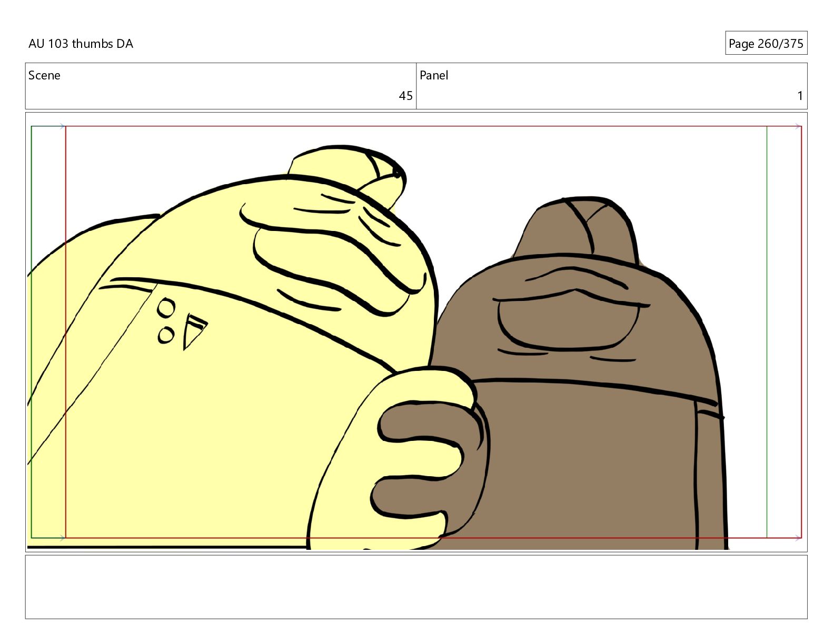The width and height of the screenshot is (834, 644).
Task: Click the 'Scene' header label
Action: (44, 75)
